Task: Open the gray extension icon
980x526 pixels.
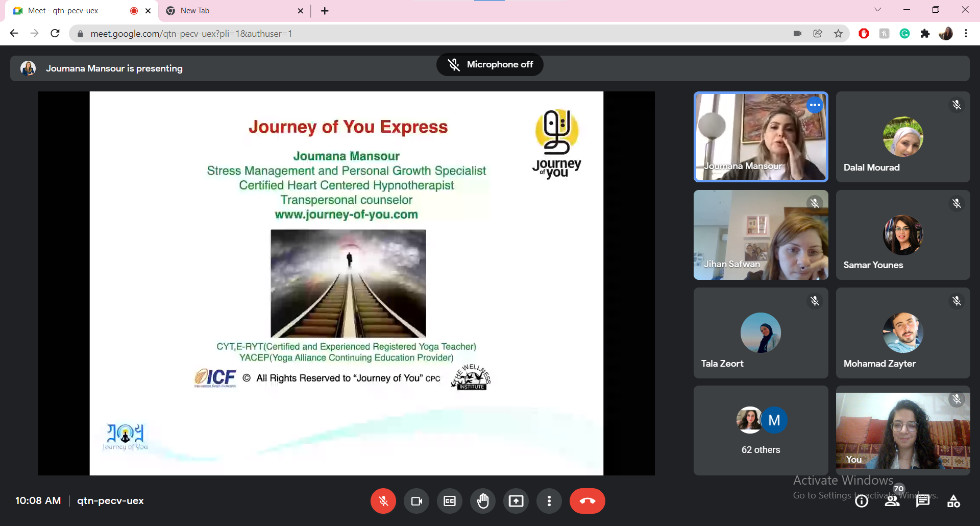Action: 884,34
